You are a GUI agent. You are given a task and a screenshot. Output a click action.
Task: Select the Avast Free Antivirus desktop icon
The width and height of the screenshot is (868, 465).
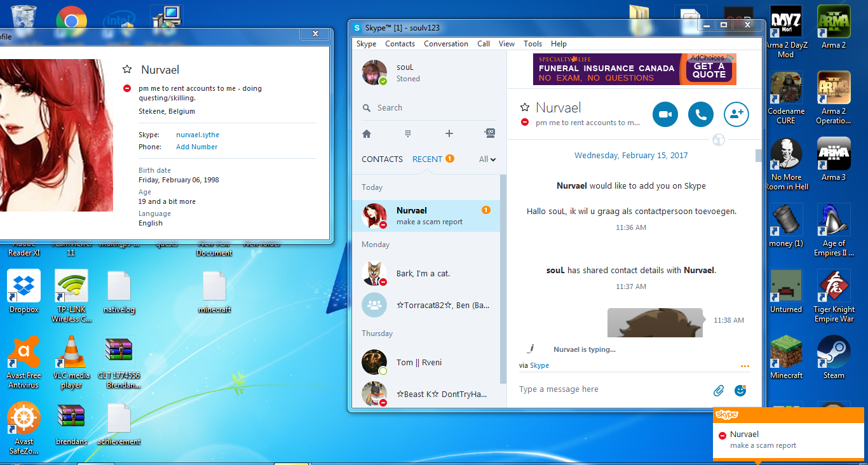[24, 362]
